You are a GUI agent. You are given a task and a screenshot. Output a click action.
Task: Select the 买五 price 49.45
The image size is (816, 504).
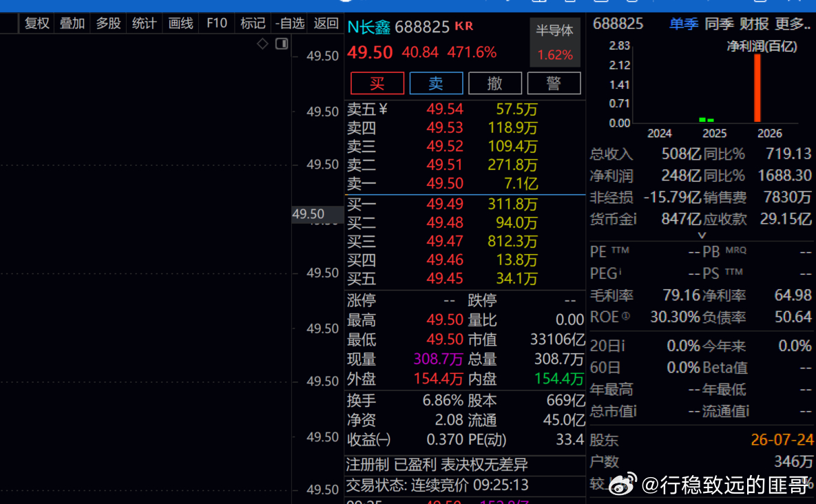point(444,278)
